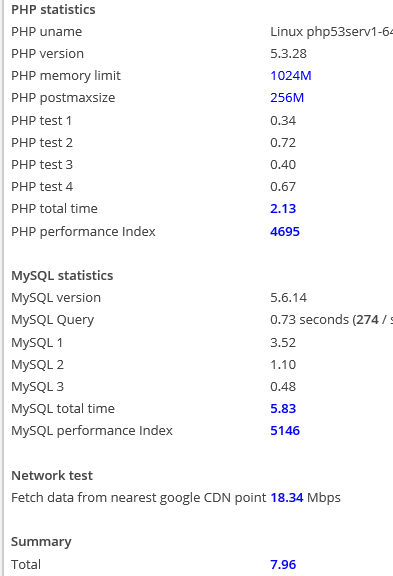Click the PHP postmaxsize value 256M
The height and width of the screenshot is (576, 393).
[x=287, y=98]
